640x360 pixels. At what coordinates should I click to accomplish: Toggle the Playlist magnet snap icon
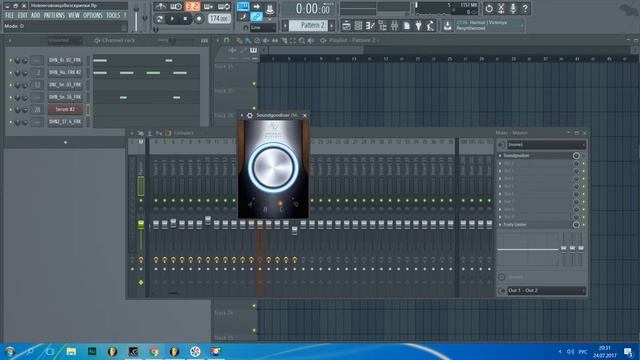227,40
